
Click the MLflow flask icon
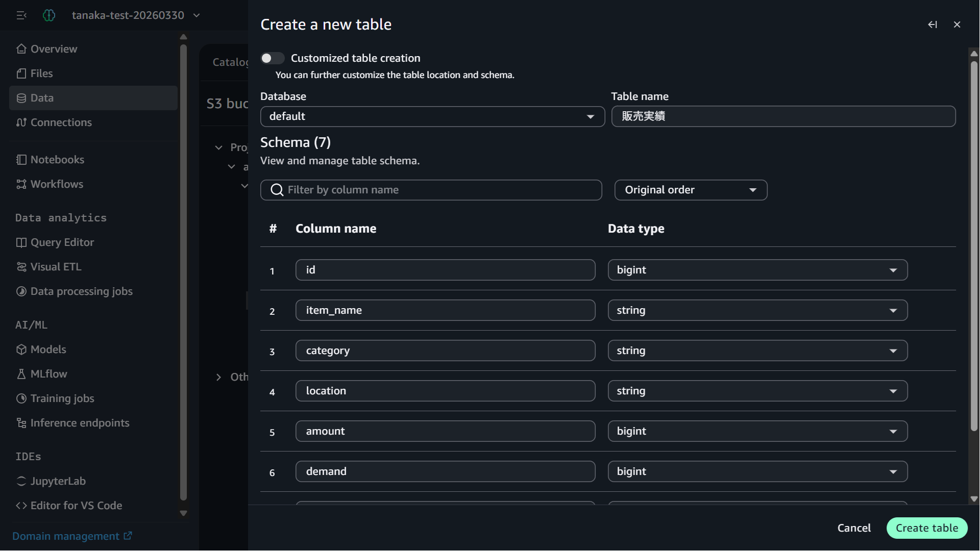click(21, 374)
